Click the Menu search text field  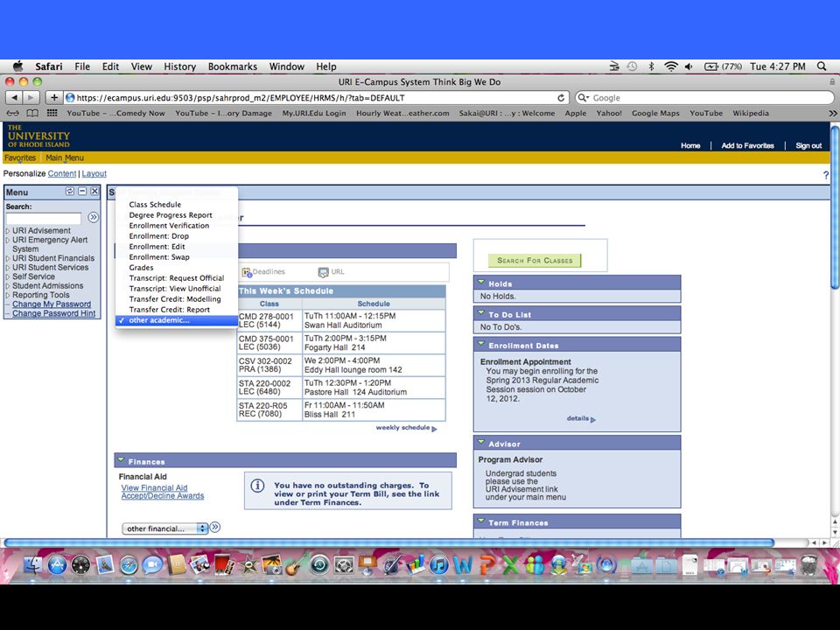click(44, 218)
